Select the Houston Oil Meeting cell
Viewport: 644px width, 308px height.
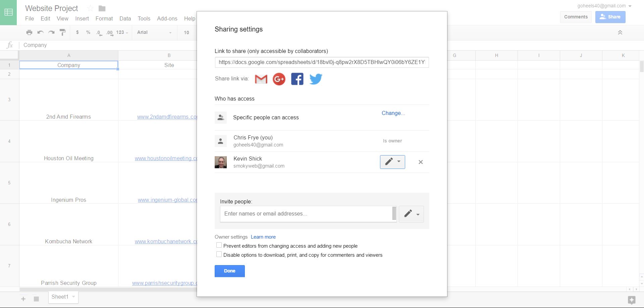pos(69,141)
